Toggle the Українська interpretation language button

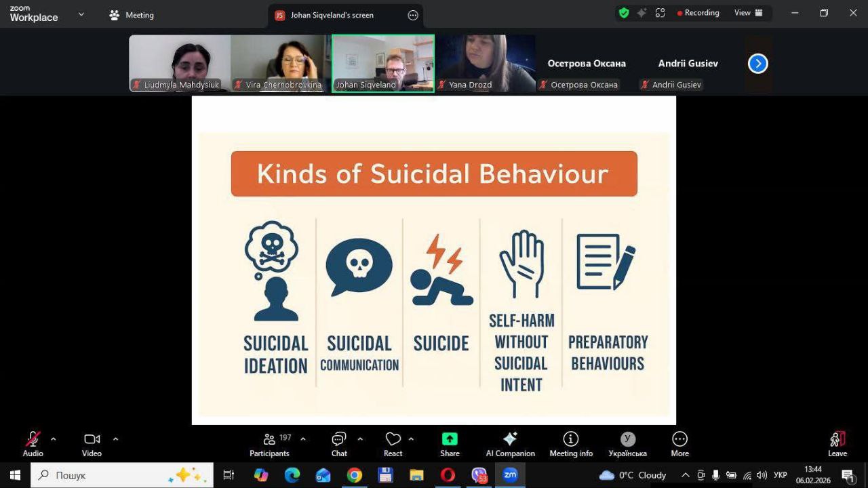click(x=627, y=444)
